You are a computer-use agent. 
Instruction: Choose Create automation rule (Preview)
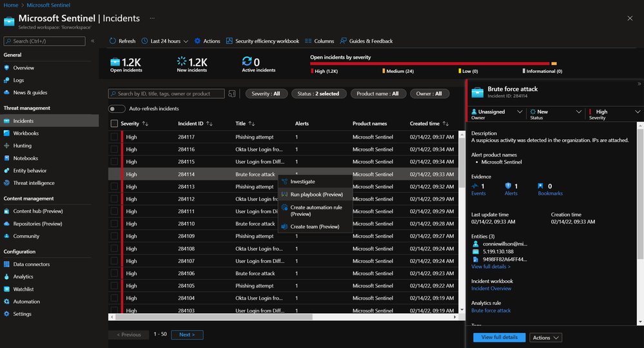pyautogui.click(x=315, y=211)
